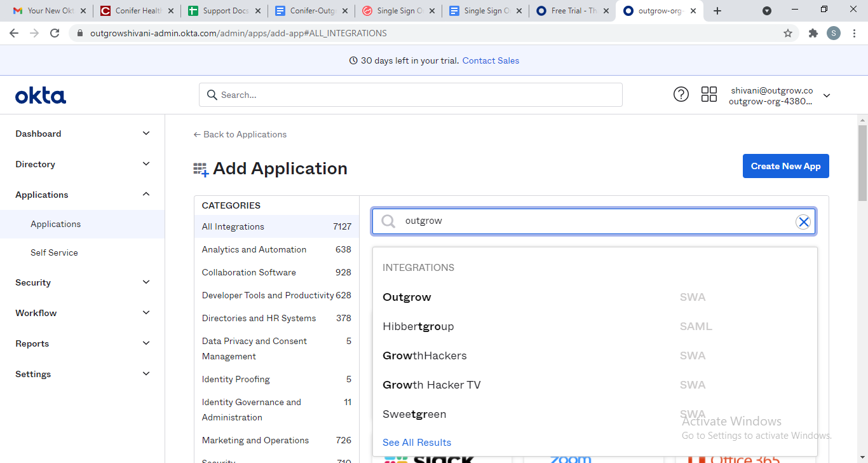Select Directories and HR Systems category
Image resolution: width=868 pixels, height=463 pixels.
click(276, 318)
